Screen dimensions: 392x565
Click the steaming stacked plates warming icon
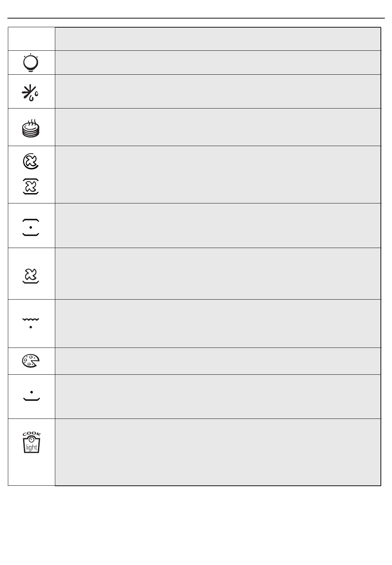pos(31,128)
